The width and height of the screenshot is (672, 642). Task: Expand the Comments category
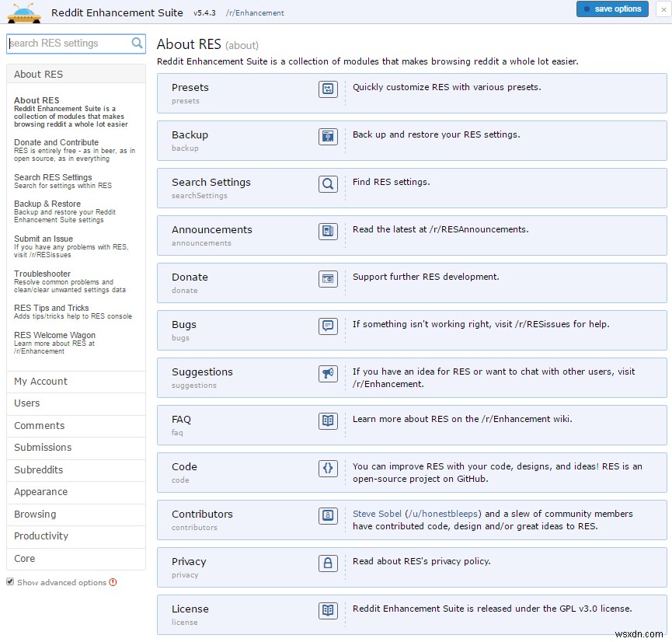click(x=76, y=426)
